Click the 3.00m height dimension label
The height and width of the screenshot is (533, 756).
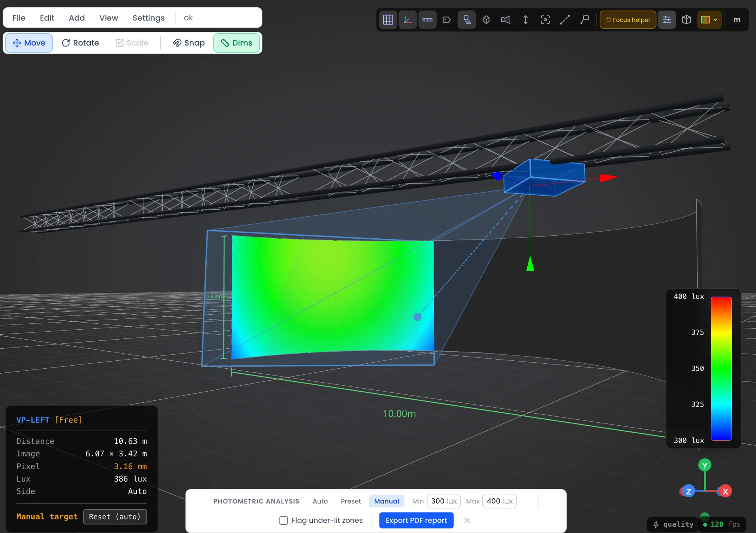(x=216, y=297)
